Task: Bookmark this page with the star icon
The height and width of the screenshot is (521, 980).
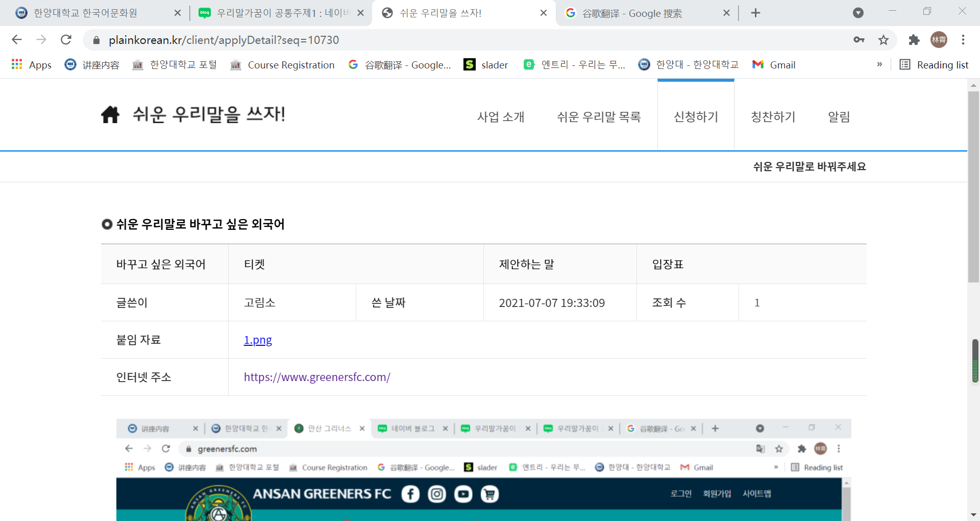Action: point(883,40)
